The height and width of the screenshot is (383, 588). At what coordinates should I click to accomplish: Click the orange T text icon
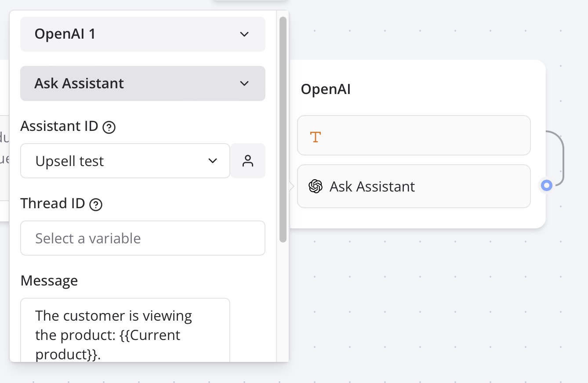315,137
